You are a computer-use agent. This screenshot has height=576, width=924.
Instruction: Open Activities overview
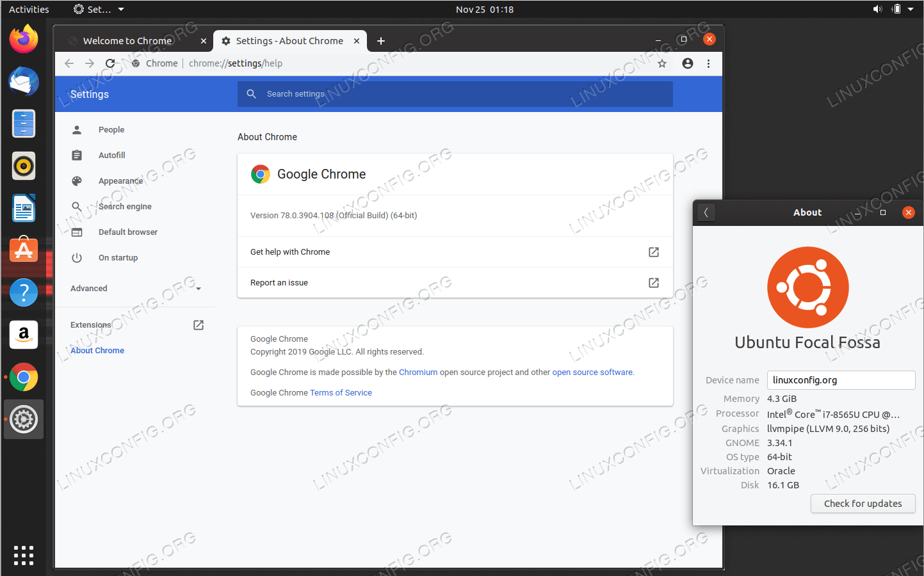pyautogui.click(x=29, y=9)
